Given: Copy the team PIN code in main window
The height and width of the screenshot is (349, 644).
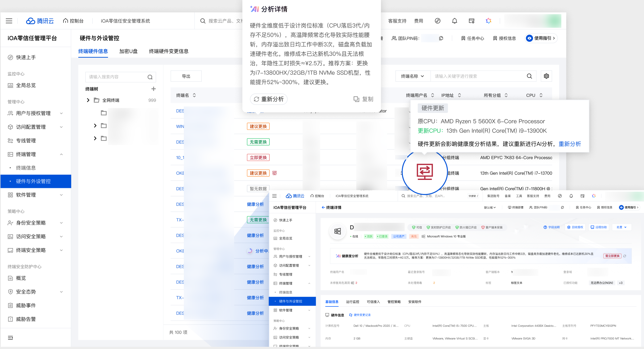Looking at the screenshot, I should (x=441, y=38).
